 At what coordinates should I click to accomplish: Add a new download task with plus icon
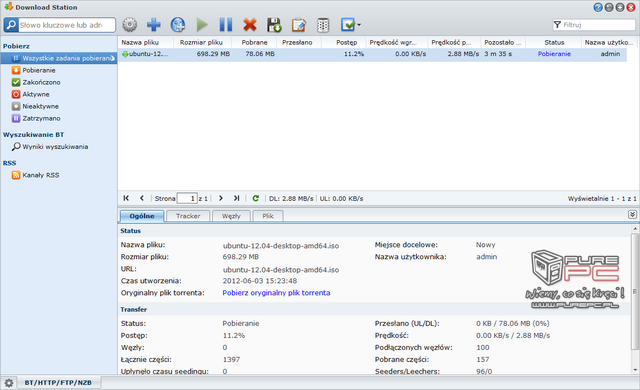[x=153, y=25]
